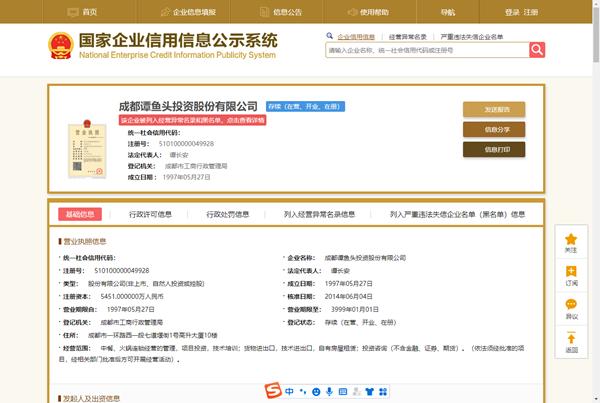
Task: Click the header registration number 510100000049928
Action: (186, 144)
